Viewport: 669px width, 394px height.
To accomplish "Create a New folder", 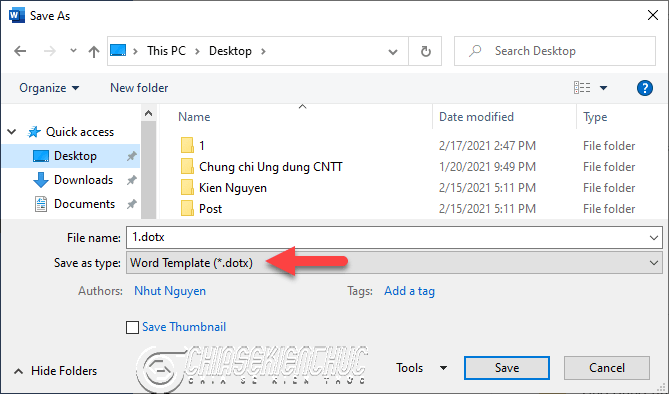I will tap(139, 88).
